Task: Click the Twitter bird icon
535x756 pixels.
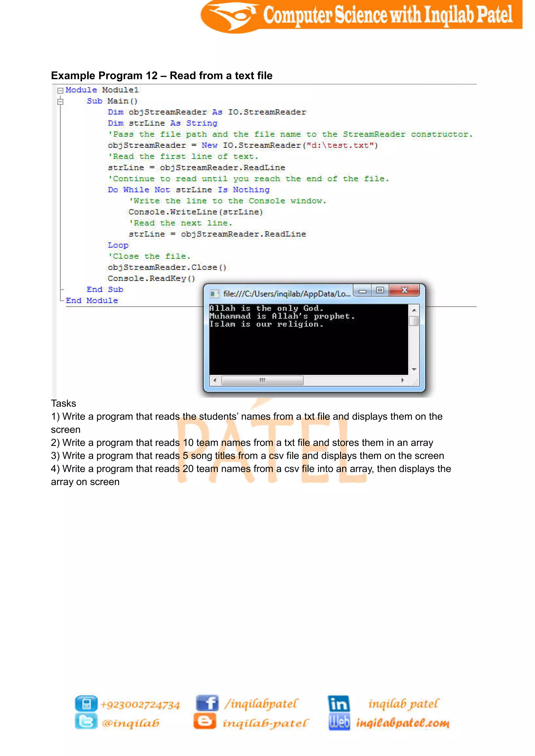Action: click(86, 721)
